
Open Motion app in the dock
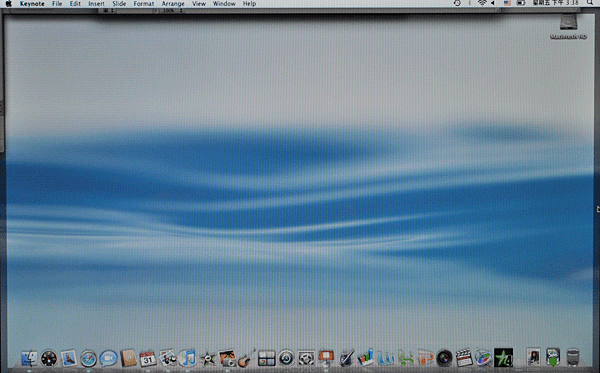[484, 358]
